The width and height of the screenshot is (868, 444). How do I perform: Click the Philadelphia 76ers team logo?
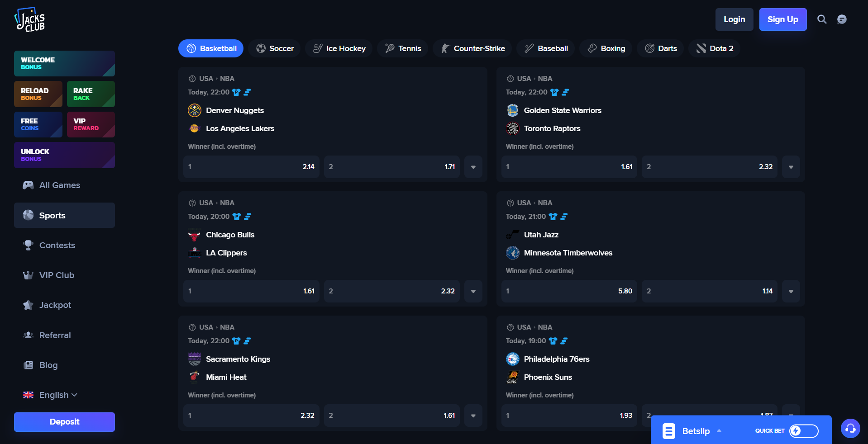(512, 359)
